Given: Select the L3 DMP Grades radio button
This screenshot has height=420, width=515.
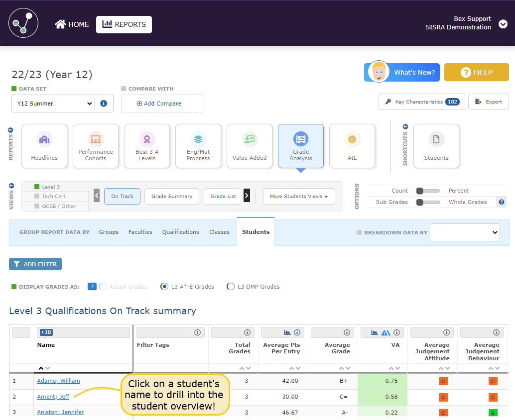Looking at the screenshot, I should (x=231, y=287).
